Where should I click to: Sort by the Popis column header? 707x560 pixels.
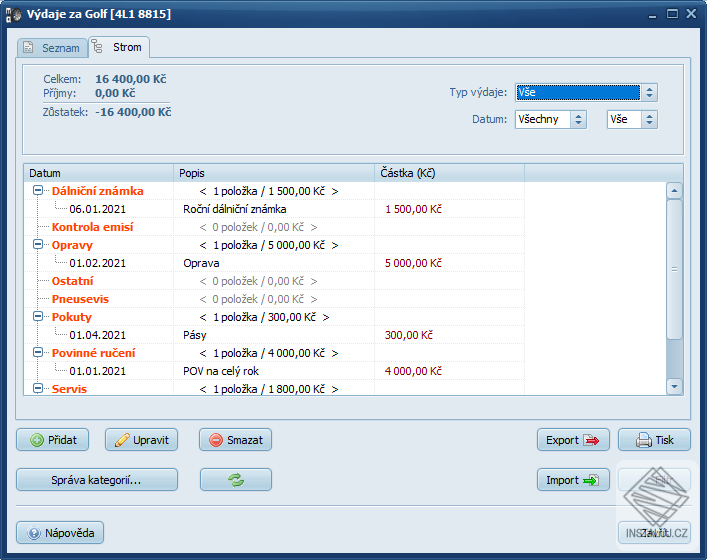[274, 173]
